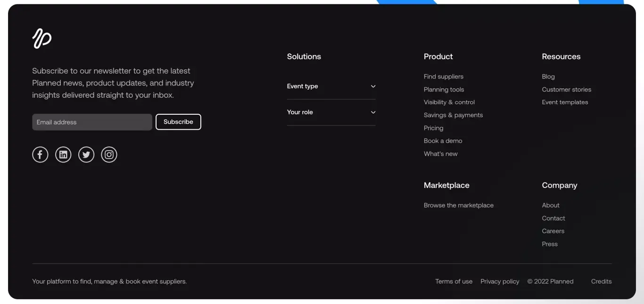Open the What's new link
The width and height of the screenshot is (644, 304).
pyautogui.click(x=440, y=153)
